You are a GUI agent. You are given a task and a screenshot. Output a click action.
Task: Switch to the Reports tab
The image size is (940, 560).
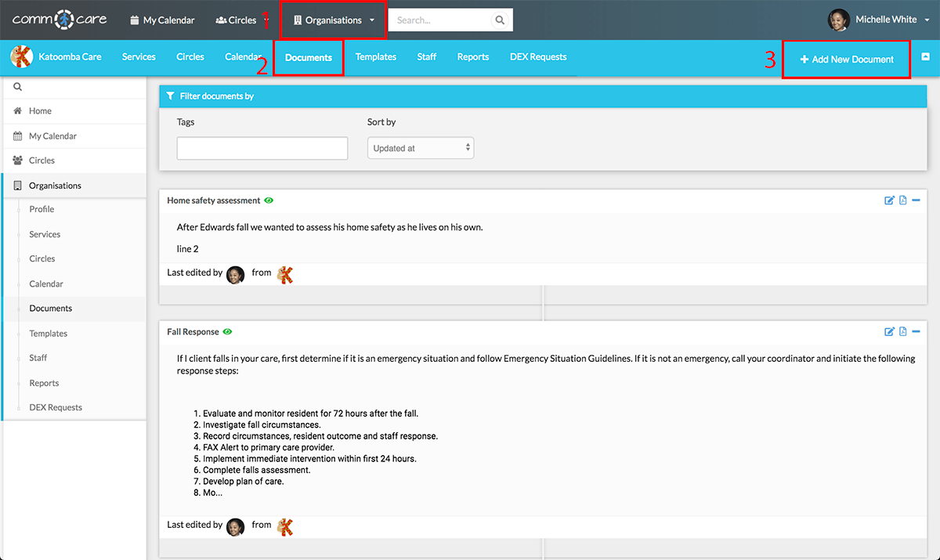473,57
